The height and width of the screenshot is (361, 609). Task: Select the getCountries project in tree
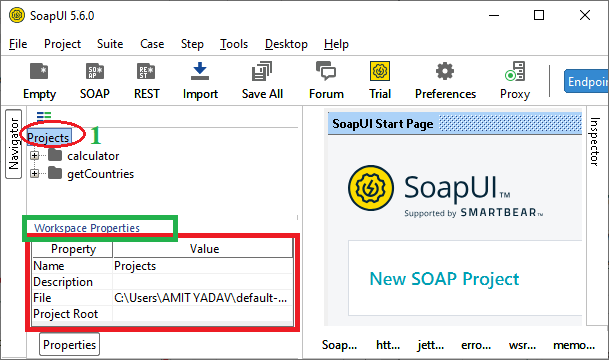click(x=101, y=174)
